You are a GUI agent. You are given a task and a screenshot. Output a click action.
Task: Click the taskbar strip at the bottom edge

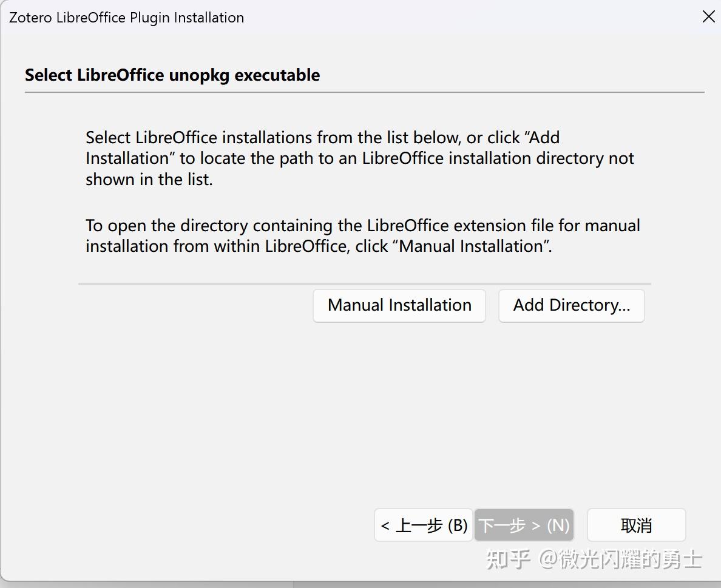point(360,584)
